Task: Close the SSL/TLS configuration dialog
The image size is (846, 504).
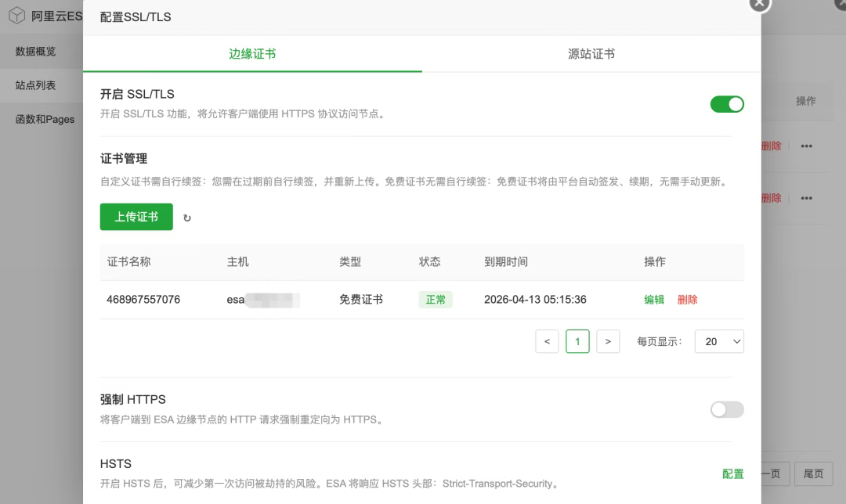Action: [x=758, y=5]
